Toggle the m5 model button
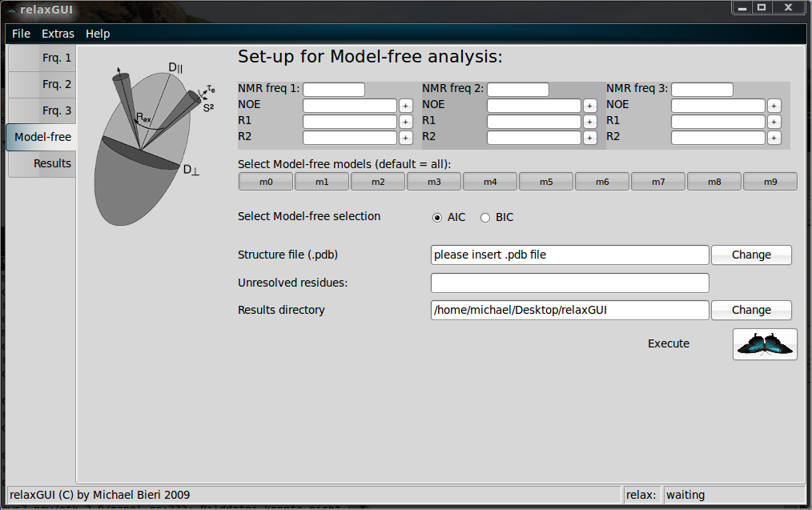The width and height of the screenshot is (812, 510). click(545, 182)
